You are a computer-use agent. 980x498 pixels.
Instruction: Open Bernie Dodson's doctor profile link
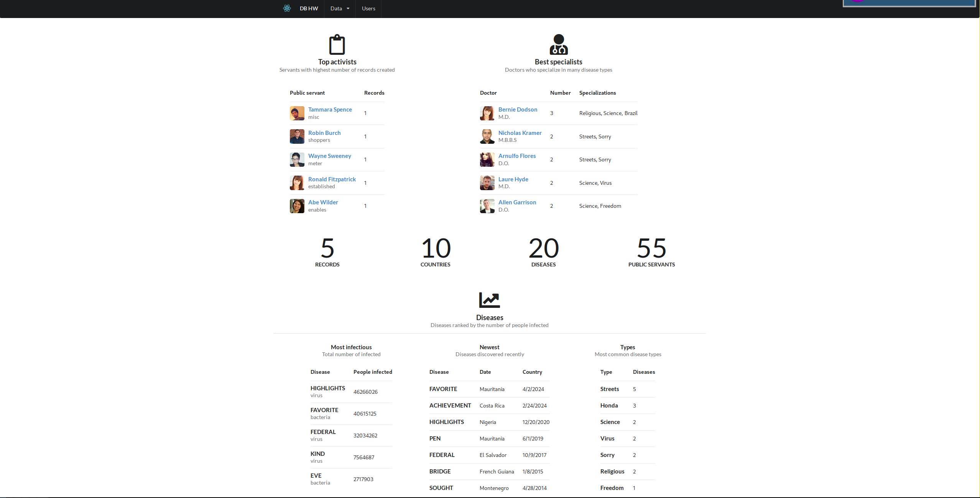pyautogui.click(x=518, y=110)
